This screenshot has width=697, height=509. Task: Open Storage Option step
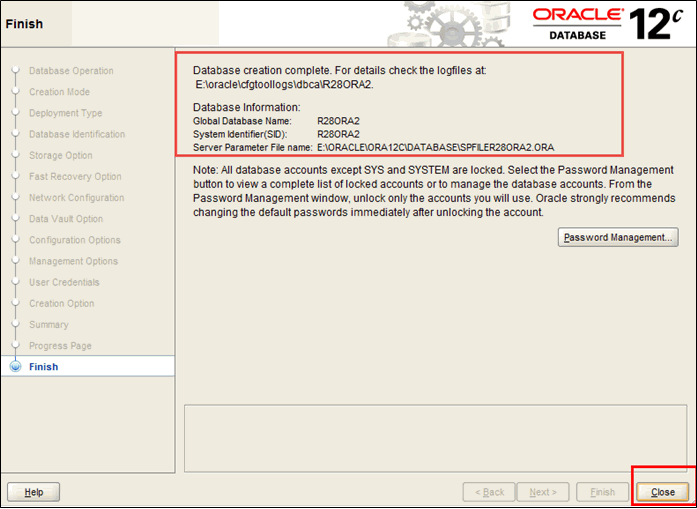[61, 155]
